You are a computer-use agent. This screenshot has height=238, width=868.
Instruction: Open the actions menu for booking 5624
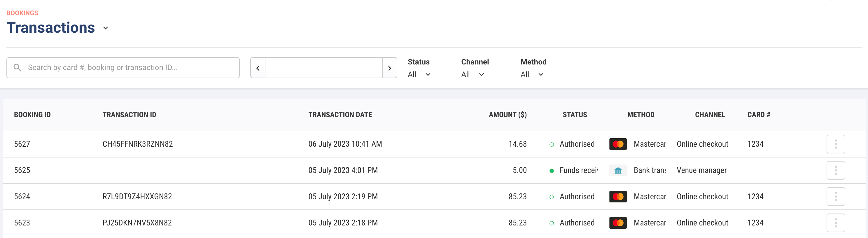click(x=836, y=197)
